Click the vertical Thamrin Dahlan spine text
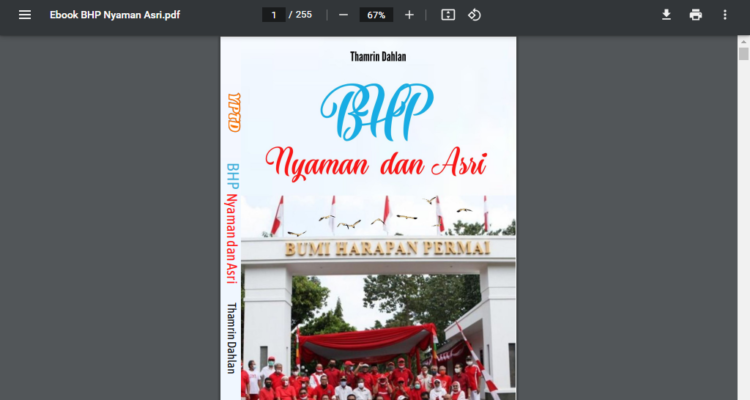Screen dimensions: 750x400 click(232, 337)
